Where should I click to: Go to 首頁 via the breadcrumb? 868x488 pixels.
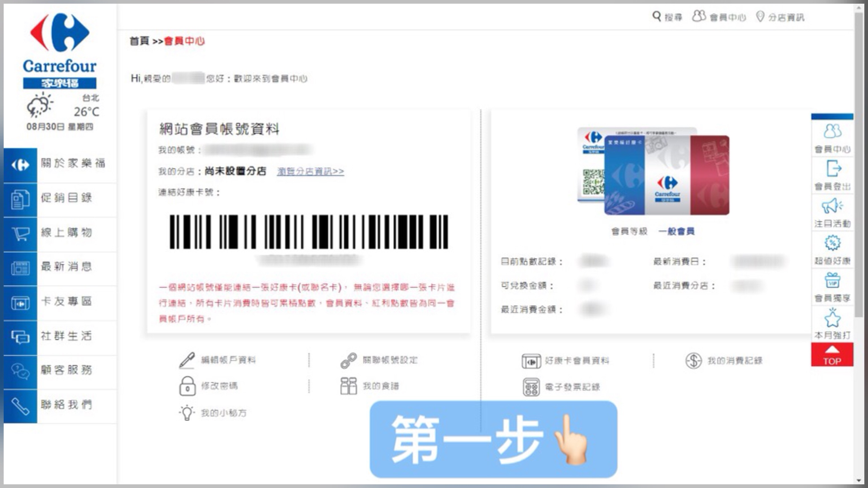point(140,41)
